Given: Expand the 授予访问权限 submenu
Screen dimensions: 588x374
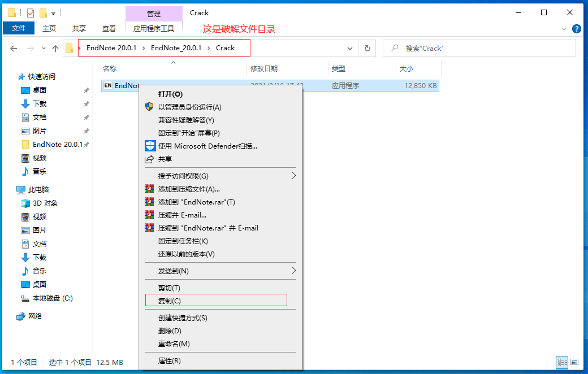Looking at the screenshot, I should click(x=293, y=176).
